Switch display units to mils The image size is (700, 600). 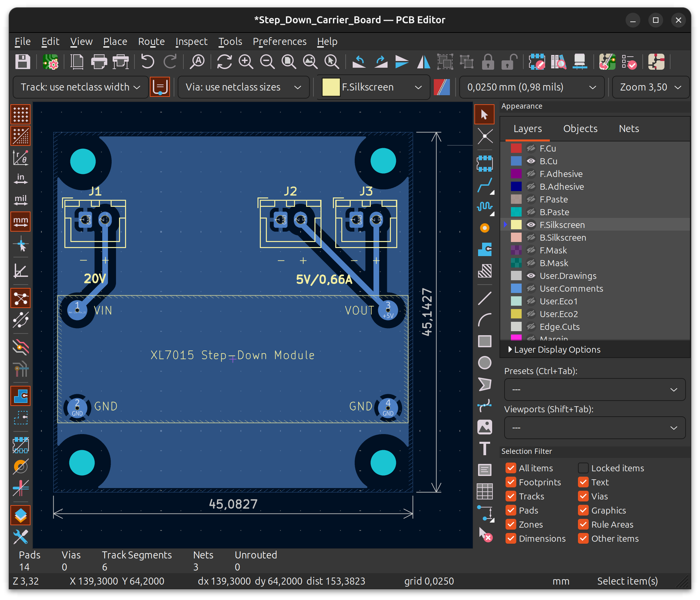(x=20, y=200)
